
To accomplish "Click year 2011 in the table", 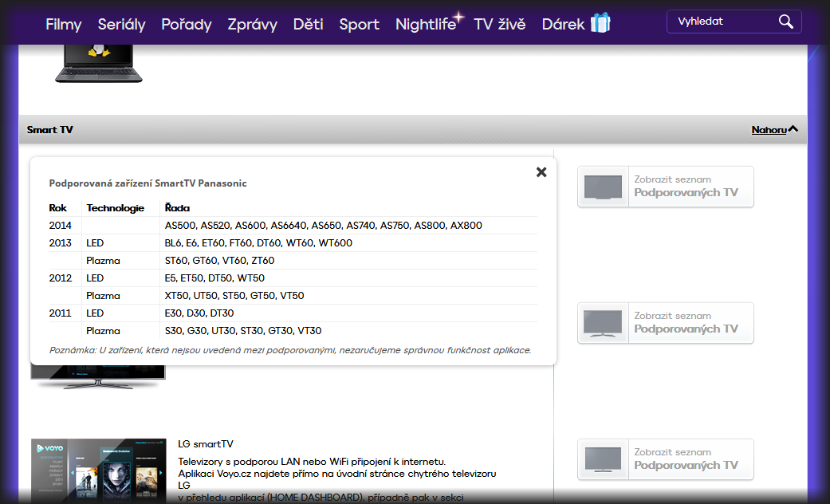I will [x=60, y=313].
